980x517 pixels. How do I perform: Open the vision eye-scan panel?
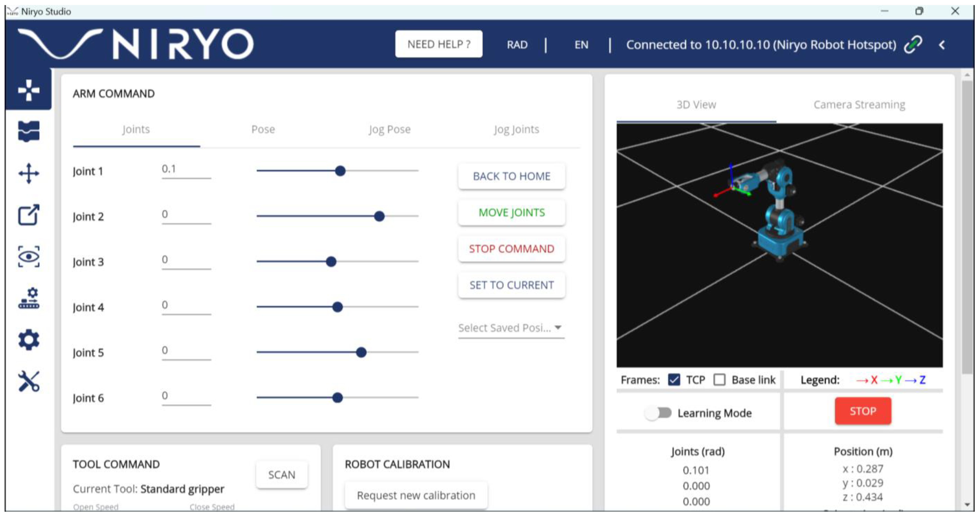[28, 257]
